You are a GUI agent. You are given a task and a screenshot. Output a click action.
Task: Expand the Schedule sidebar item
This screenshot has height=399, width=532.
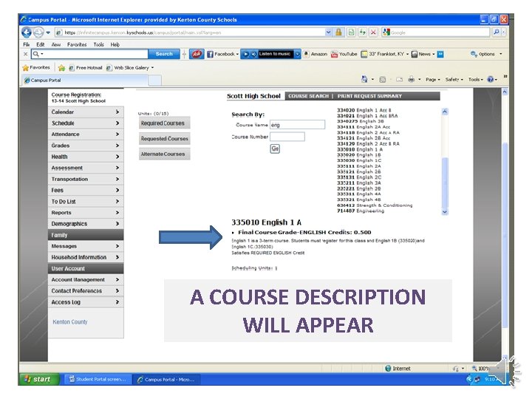point(86,123)
